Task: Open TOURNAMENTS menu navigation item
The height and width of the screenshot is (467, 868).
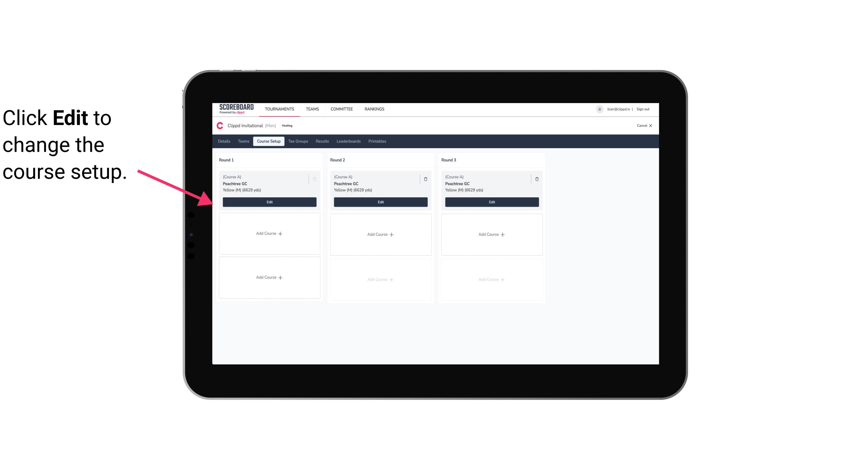Action: pyautogui.click(x=280, y=109)
